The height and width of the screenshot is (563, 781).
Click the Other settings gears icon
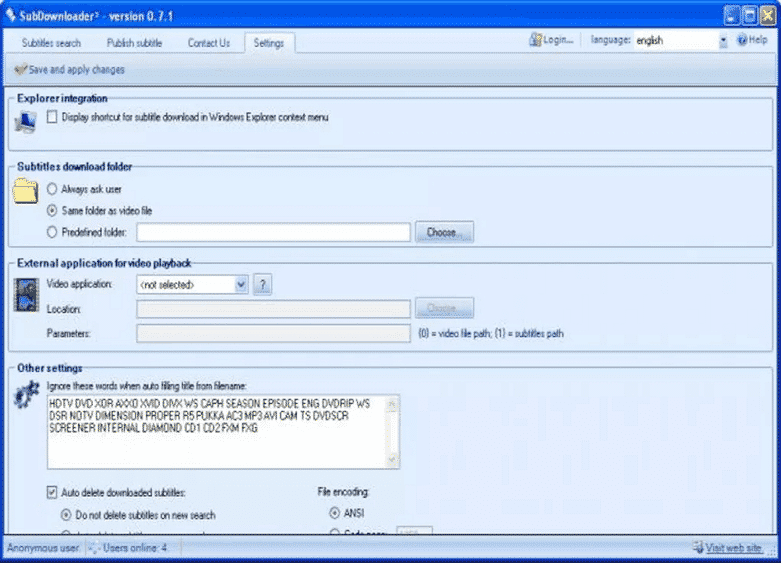(26, 396)
